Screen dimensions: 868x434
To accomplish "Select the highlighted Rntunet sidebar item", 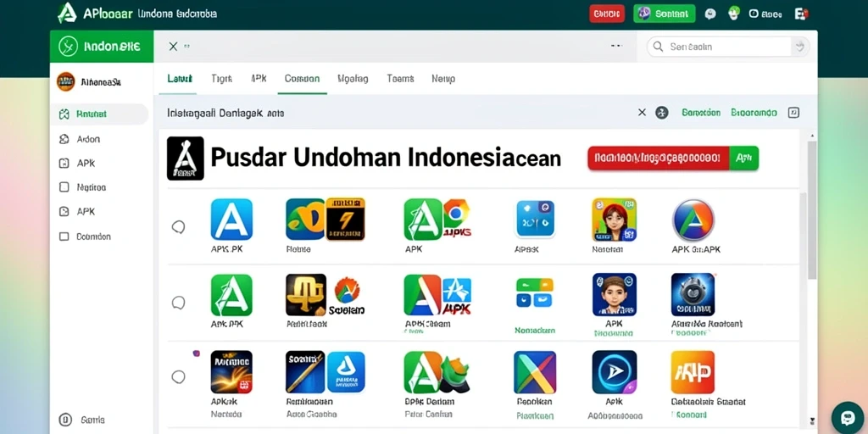I will click(99, 114).
